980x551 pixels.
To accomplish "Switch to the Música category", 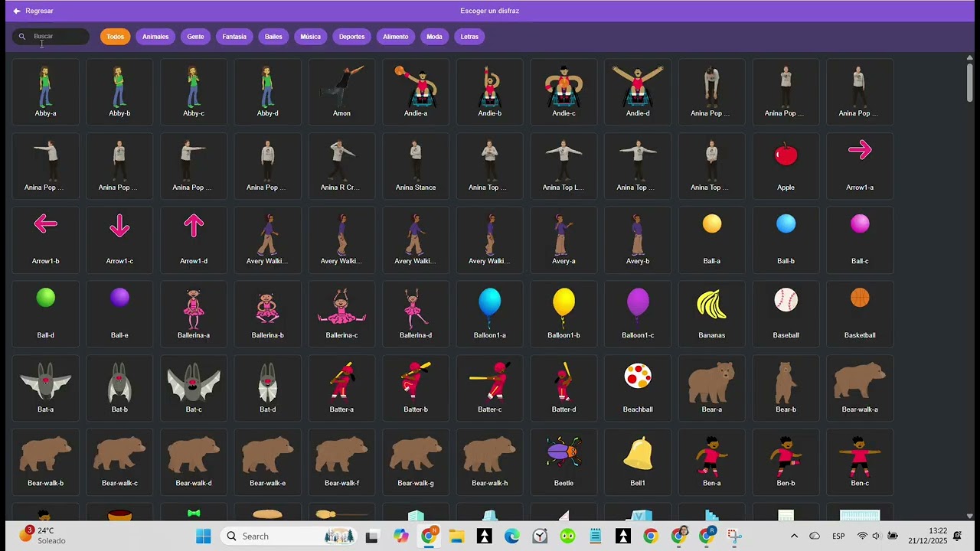I will 311,36.
